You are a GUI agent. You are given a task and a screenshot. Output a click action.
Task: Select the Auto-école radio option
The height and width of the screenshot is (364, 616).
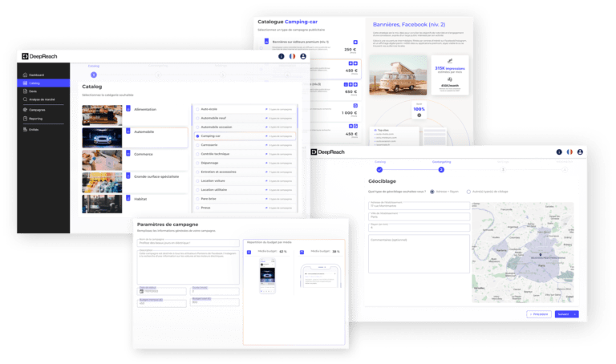click(x=197, y=108)
